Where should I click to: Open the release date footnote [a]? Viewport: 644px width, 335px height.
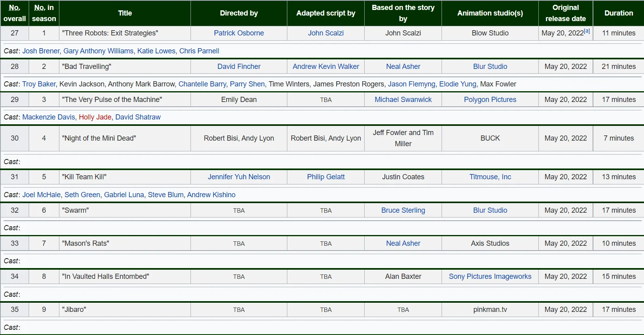coord(587,31)
